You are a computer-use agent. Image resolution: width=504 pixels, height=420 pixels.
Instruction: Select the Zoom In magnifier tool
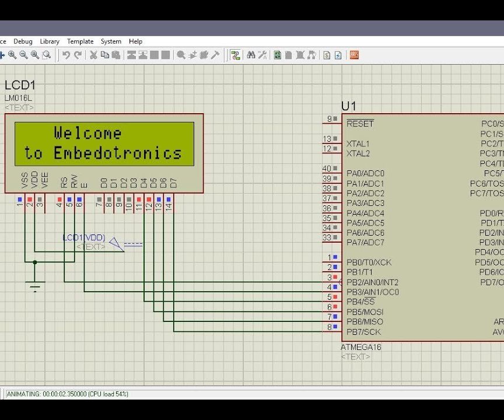(12, 54)
